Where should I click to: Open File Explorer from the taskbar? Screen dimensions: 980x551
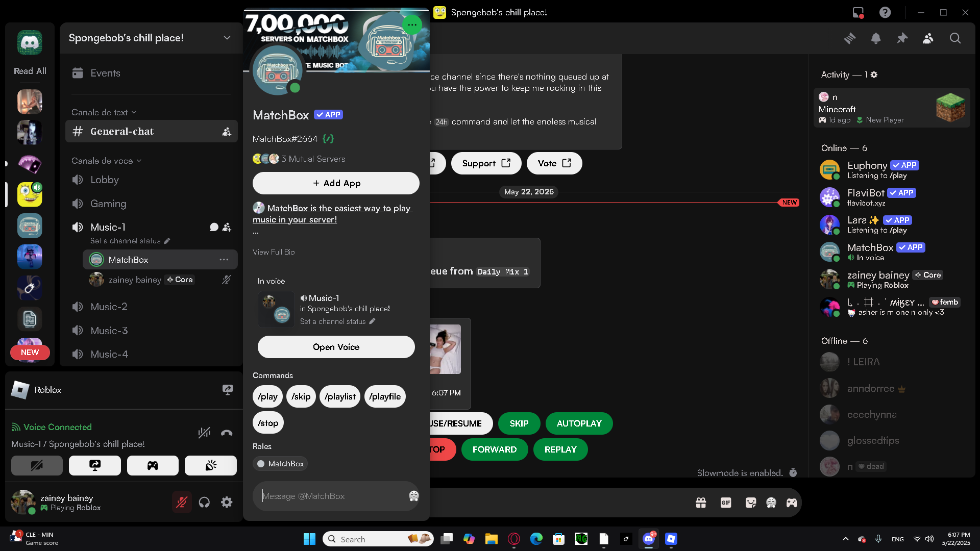[491, 539]
